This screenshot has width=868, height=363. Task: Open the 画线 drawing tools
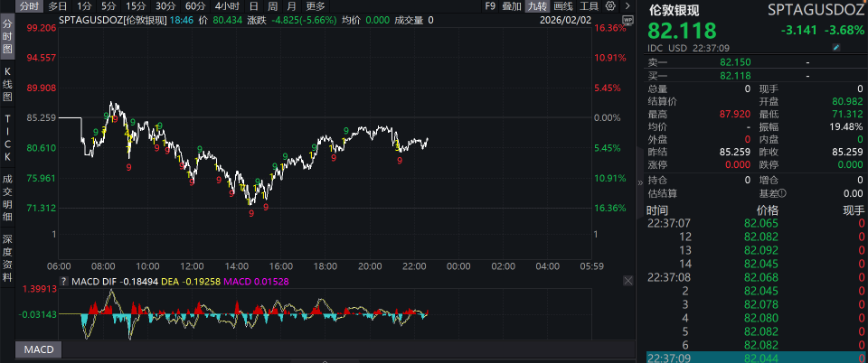point(562,6)
